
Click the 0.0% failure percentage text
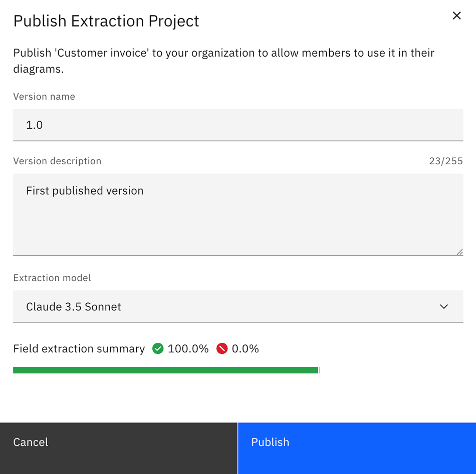246,348
